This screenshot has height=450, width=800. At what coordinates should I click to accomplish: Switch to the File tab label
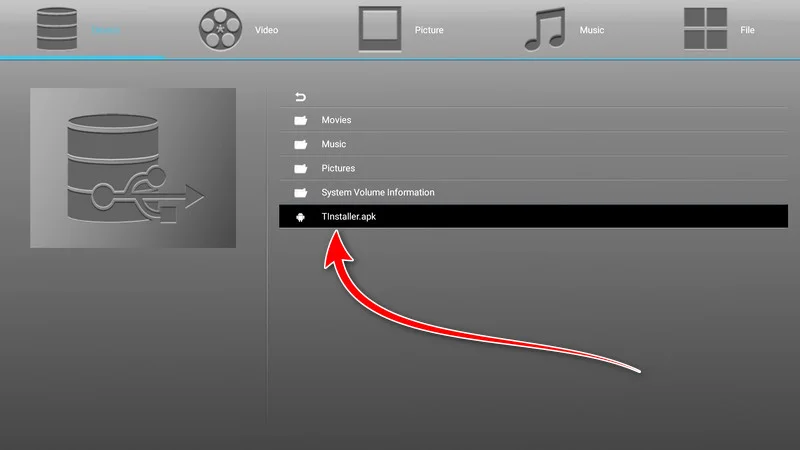(x=747, y=30)
